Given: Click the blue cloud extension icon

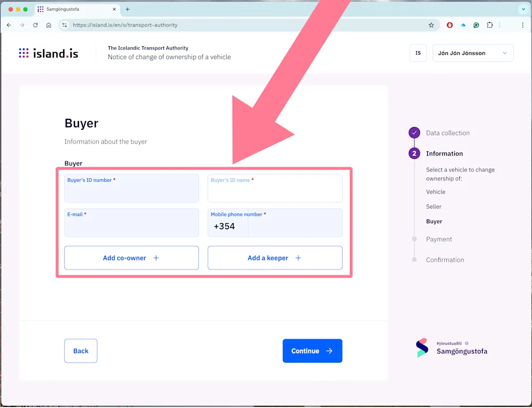Looking at the screenshot, I should 463,25.
